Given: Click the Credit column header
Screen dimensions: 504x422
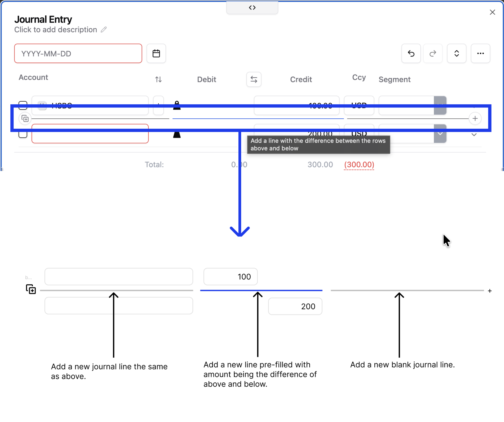Looking at the screenshot, I should pos(301,79).
